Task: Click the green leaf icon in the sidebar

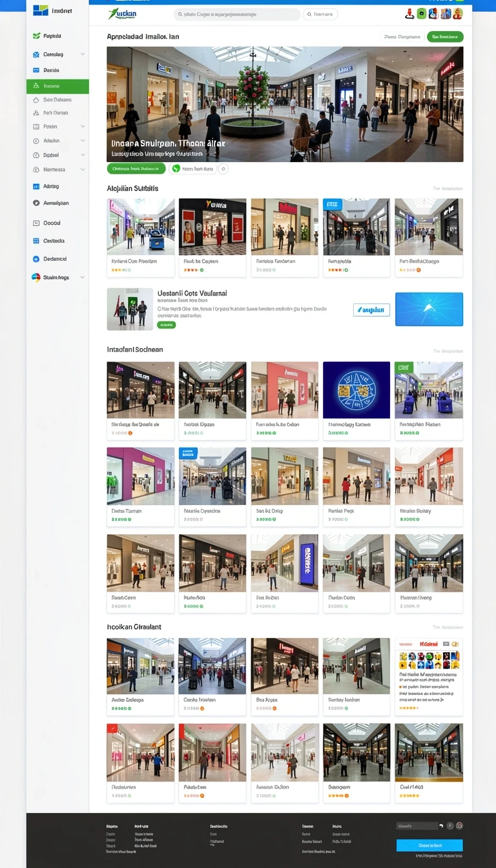Action: [36, 36]
